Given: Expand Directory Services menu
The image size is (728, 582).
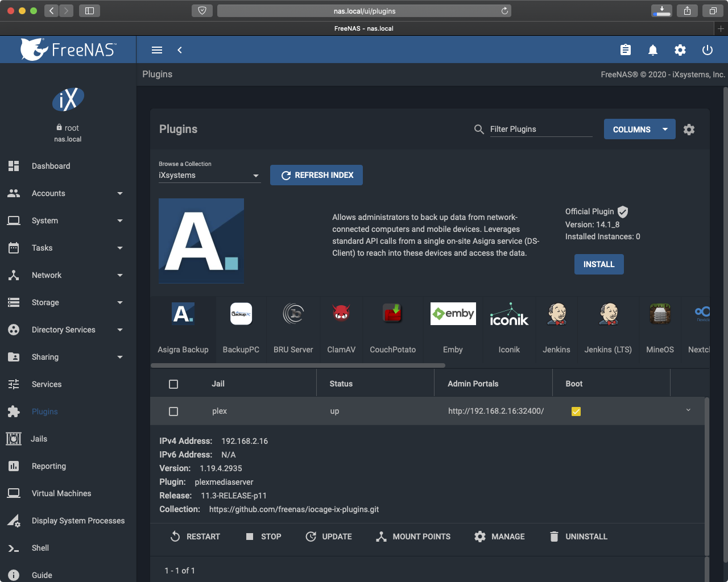Looking at the screenshot, I should 68,330.
